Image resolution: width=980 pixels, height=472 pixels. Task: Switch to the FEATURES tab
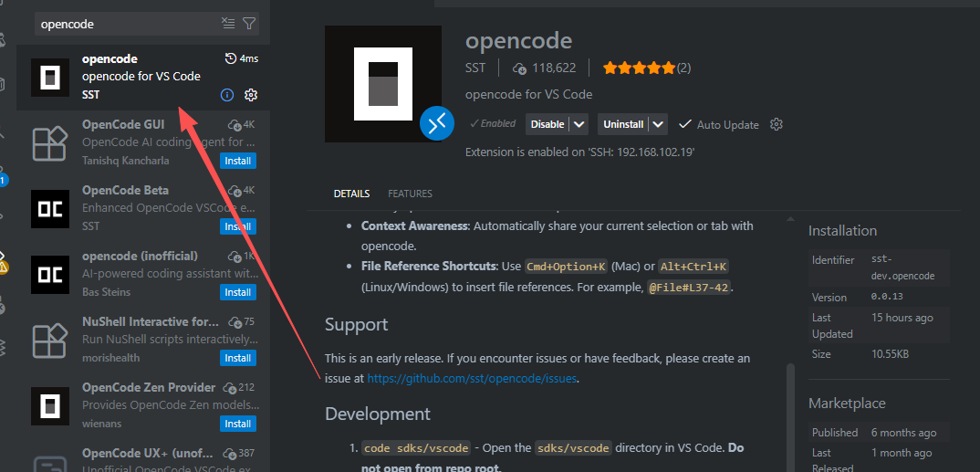point(410,194)
